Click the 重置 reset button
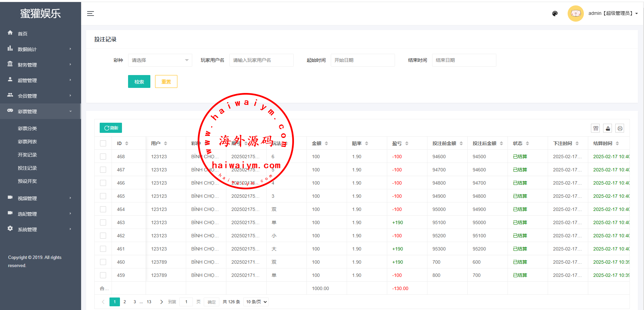This screenshot has height=310, width=644. point(166,81)
